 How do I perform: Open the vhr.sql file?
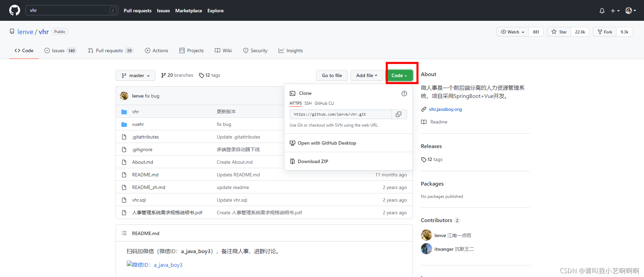coord(139,200)
